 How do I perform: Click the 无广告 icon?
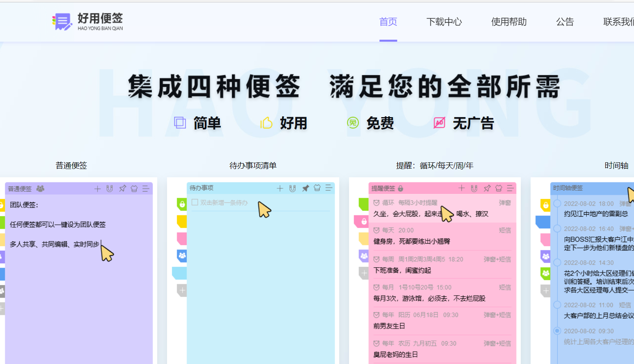point(439,123)
